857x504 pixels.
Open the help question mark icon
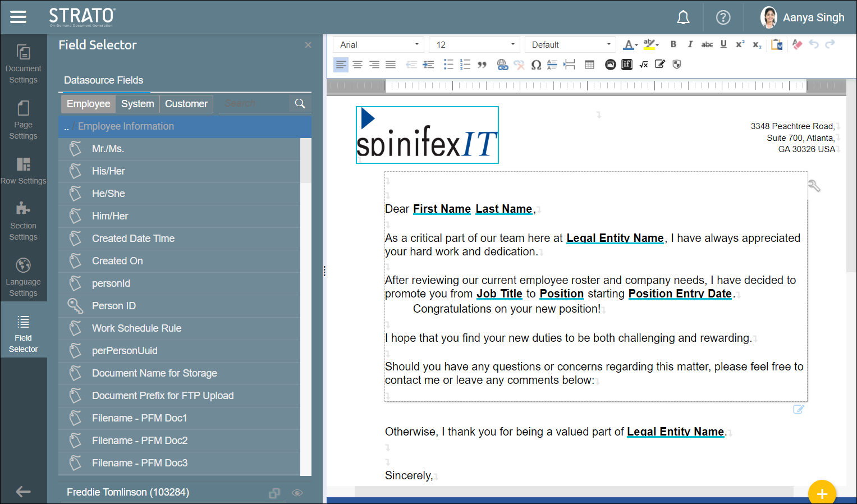[x=723, y=17]
